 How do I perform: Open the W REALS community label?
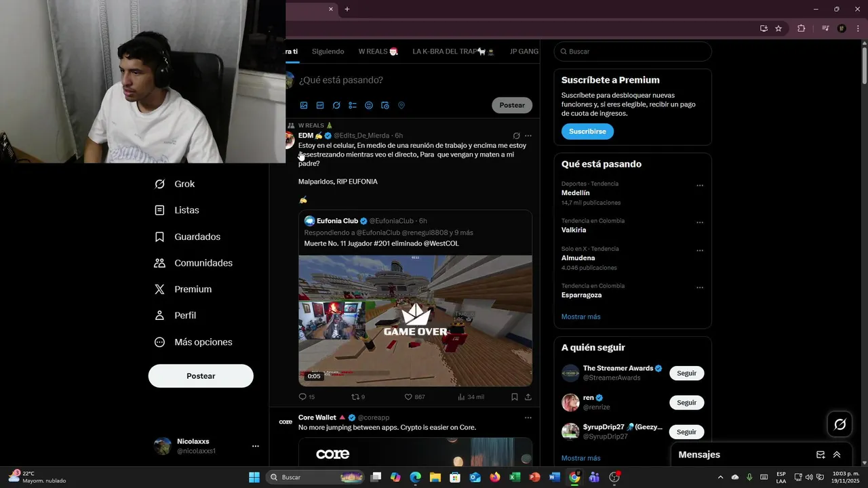(x=315, y=125)
